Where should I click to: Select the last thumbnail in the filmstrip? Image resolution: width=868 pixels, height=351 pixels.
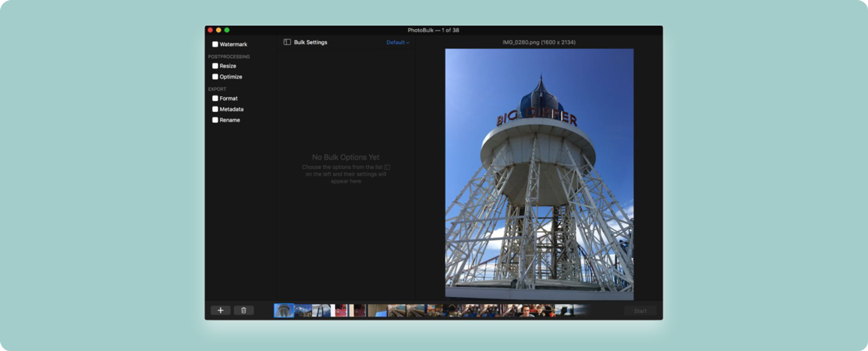pyautogui.click(x=582, y=310)
